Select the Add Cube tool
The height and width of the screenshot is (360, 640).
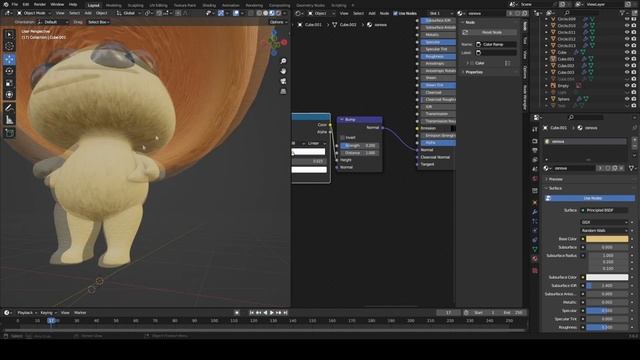coord(9,133)
